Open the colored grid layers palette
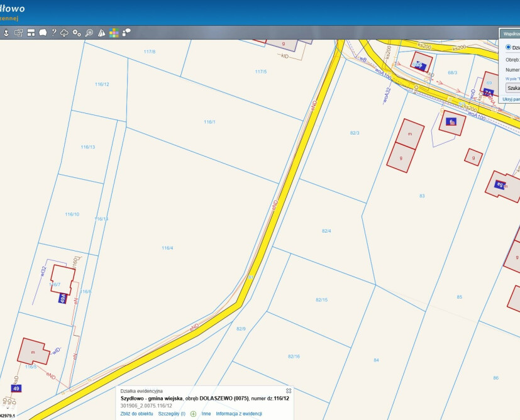 tap(114, 33)
